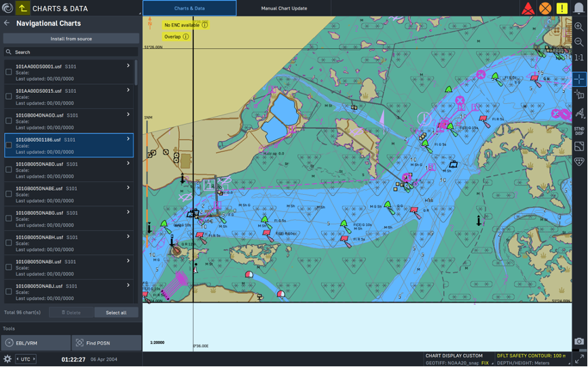Click the 1:20000 scale value
Viewport: 588px width, 367px height.
pyautogui.click(x=157, y=343)
